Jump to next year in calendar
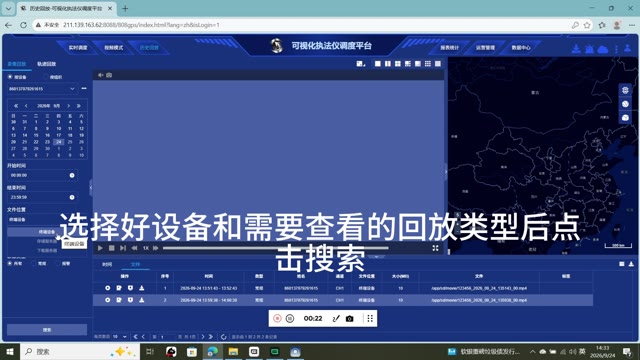 pyautogui.click(x=79, y=106)
